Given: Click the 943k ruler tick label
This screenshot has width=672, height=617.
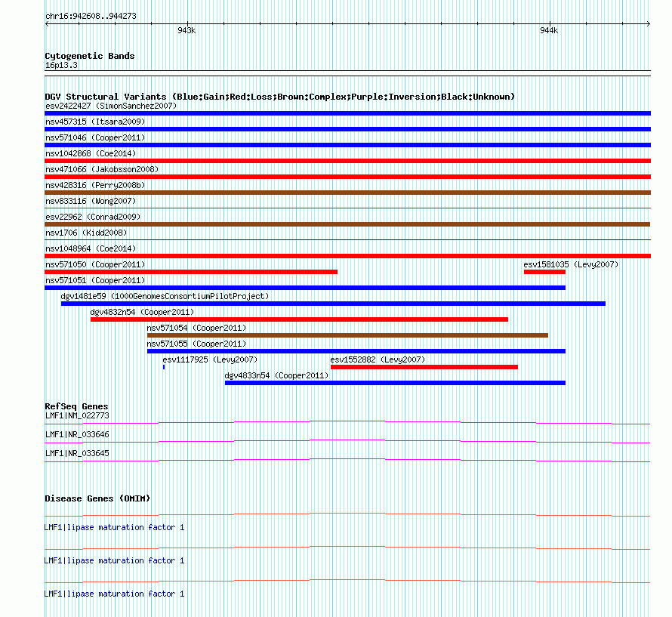Looking at the screenshot, I should [186, 30].
